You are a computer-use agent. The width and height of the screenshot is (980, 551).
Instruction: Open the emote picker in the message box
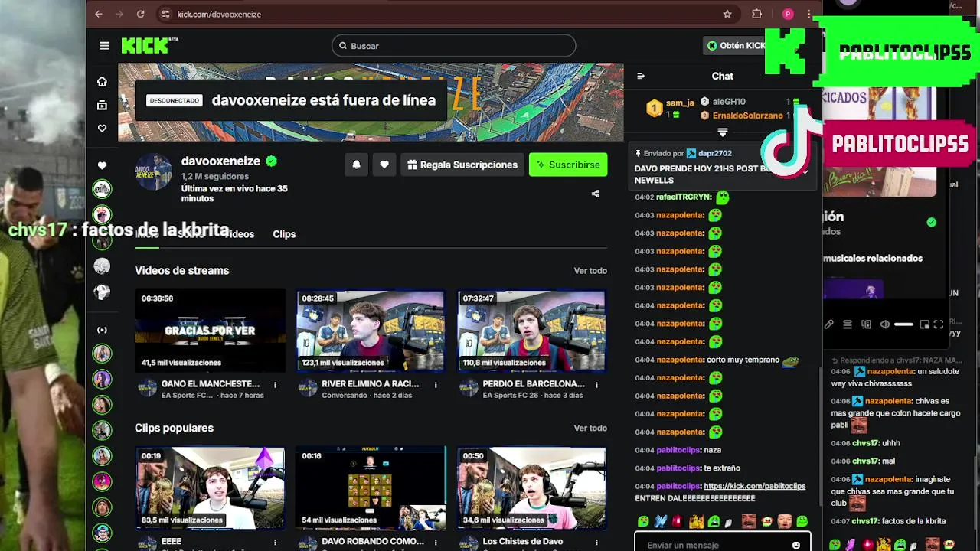click(x=796, y=545)
